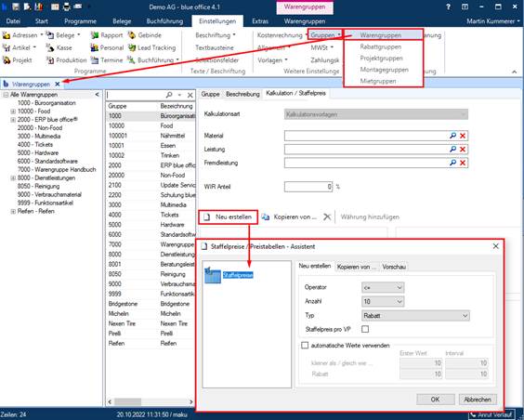
Task: Click the horizontal scrollbar below group list
Action: [x=151, y=401]
